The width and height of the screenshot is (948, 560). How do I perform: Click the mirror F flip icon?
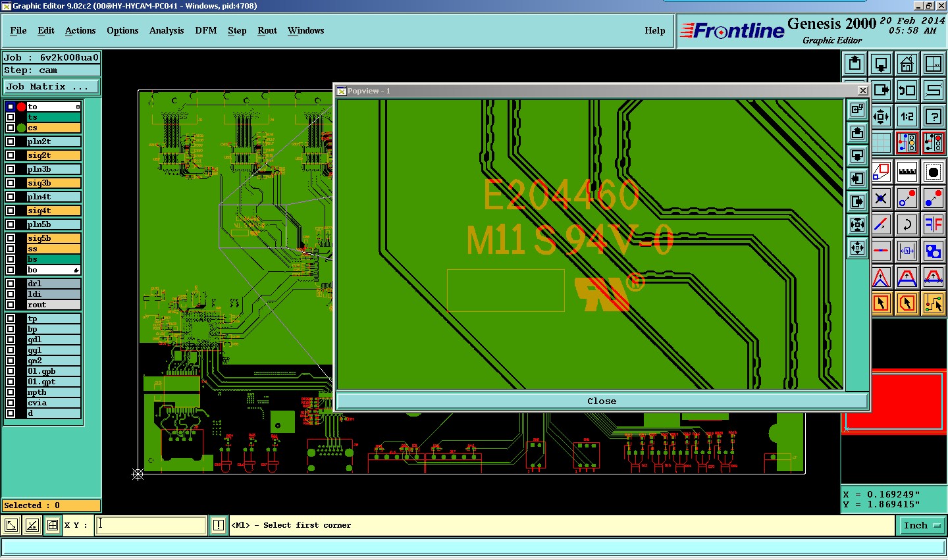(934, 224)
